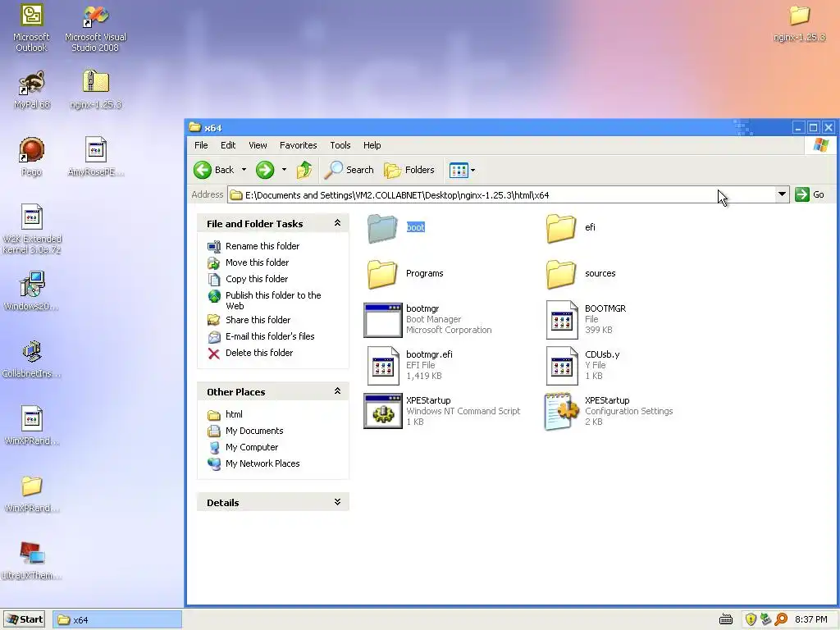Expand the Address bar dropdown list
The width and height of the screenshot is (840, 630).
(782, 194)
